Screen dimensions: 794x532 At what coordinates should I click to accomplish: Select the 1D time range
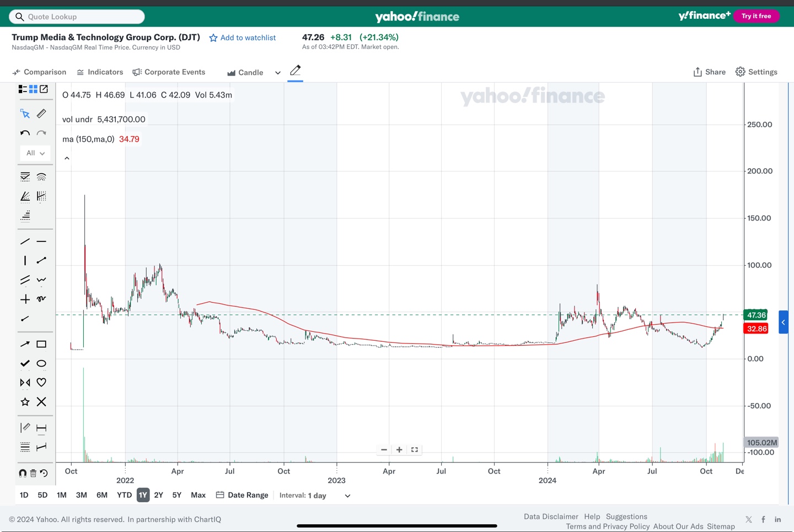(24, 495)
